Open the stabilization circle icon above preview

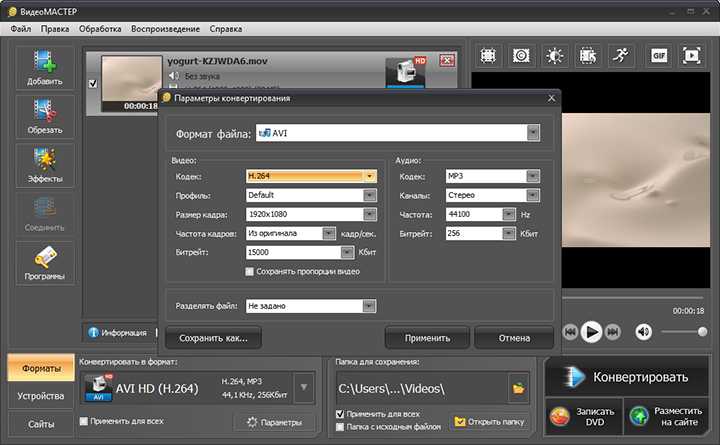[x=521, y=56]
